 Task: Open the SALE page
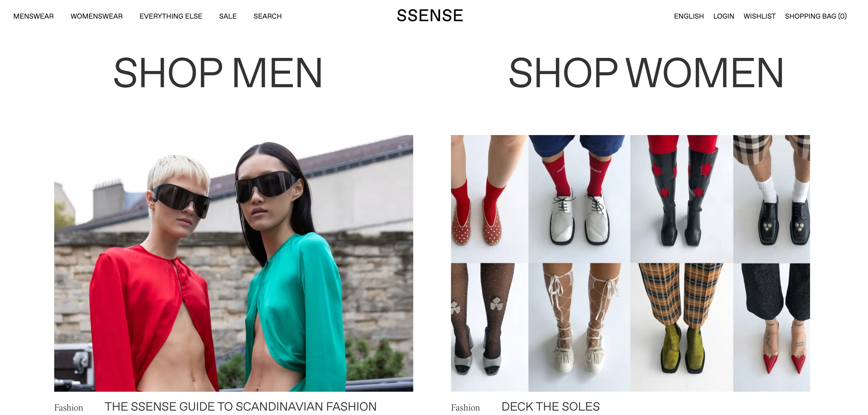pyautogui.click(x=228, y=16)
